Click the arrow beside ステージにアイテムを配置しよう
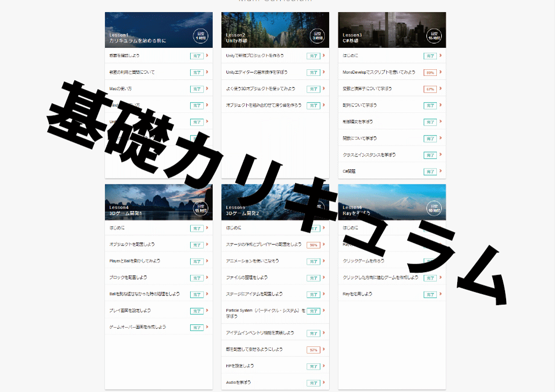 [324, 294]
